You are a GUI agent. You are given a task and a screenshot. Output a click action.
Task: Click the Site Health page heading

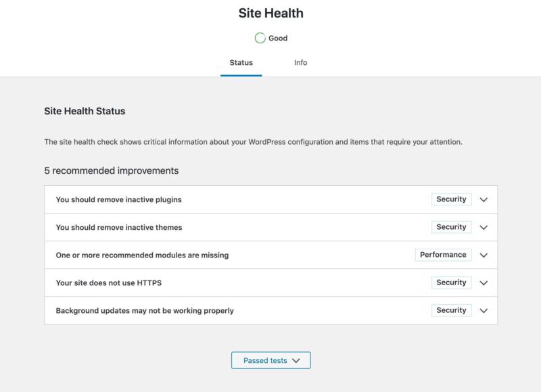coord(270,13)
